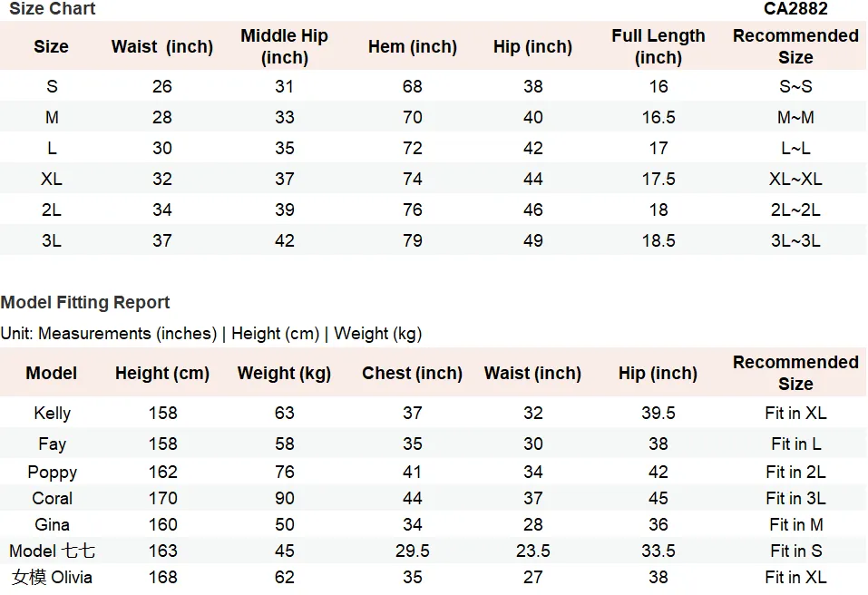Click the Middle Hip (inch) column header
868x595 pixels.
tap(285, 46)
